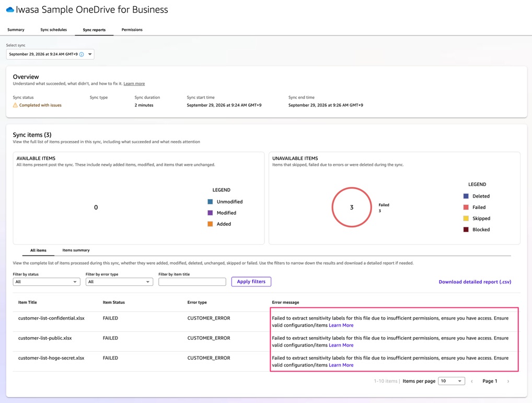Viewport: 532px width, 403px height.
Task: Click the Sync end time value
Action: (x=326, y=105)
